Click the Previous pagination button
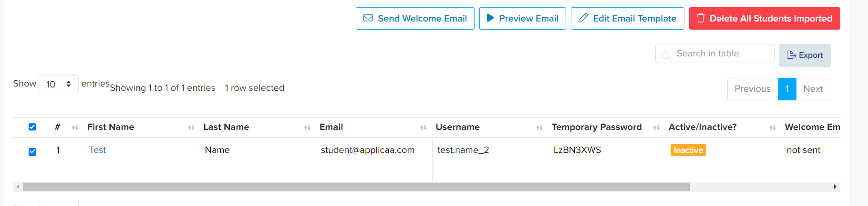The image size is (868, 206). [753, 89]
